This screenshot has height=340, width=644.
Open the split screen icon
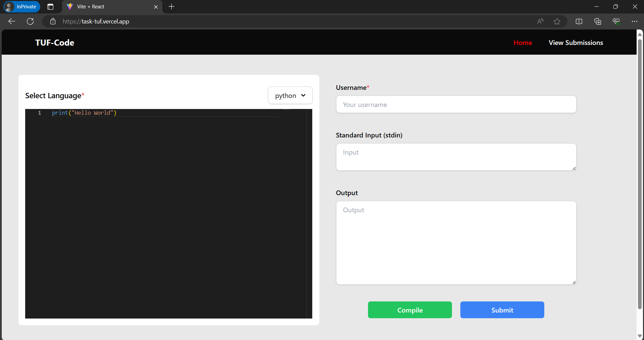pyautogui.click(x=579, y=21)
